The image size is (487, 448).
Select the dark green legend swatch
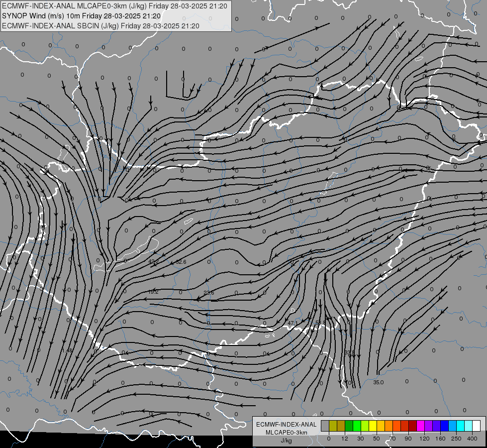click(349, 426)
